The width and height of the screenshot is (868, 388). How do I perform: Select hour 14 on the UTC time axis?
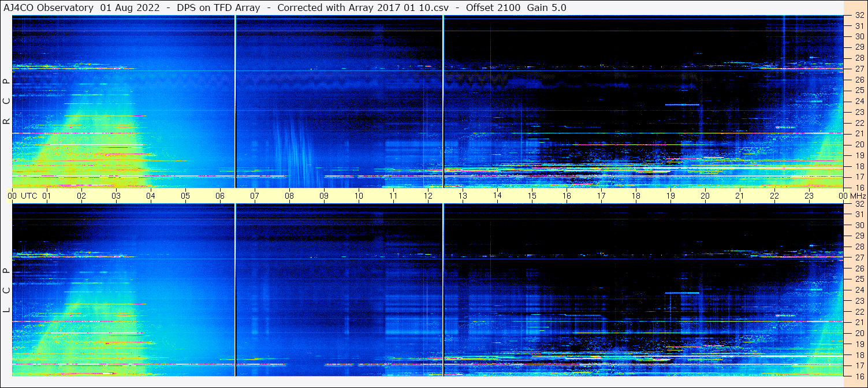(497, 196)
